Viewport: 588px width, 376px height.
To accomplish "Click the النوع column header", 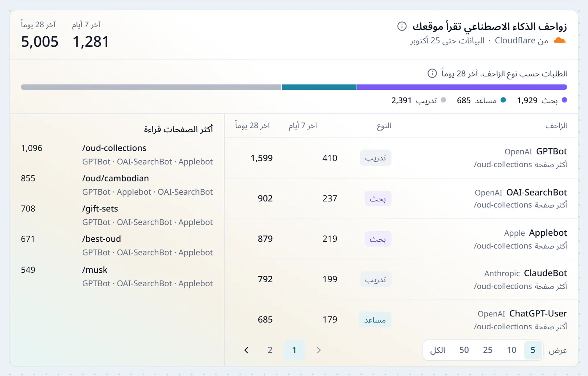I will point(384,126).
